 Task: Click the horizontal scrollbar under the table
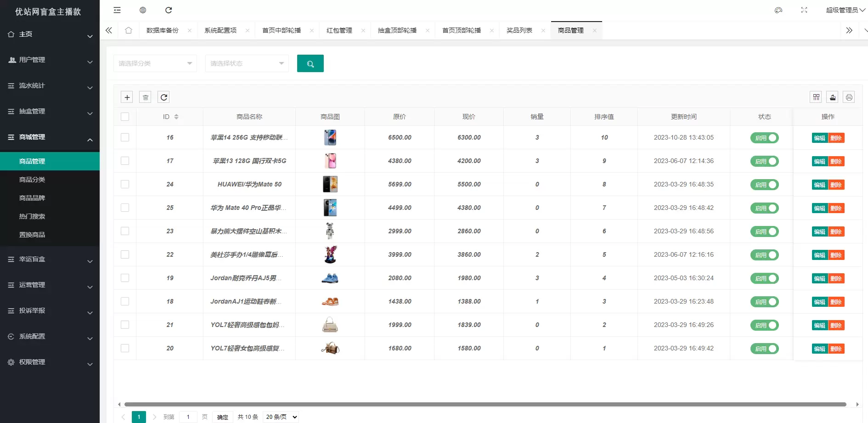485,405
